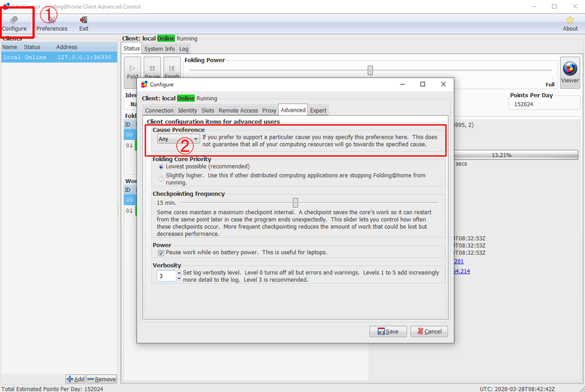This screenshot has height=392, width=585.
Task: Toggle Pause work on battery power checkbox
Action: pos(161,253)
